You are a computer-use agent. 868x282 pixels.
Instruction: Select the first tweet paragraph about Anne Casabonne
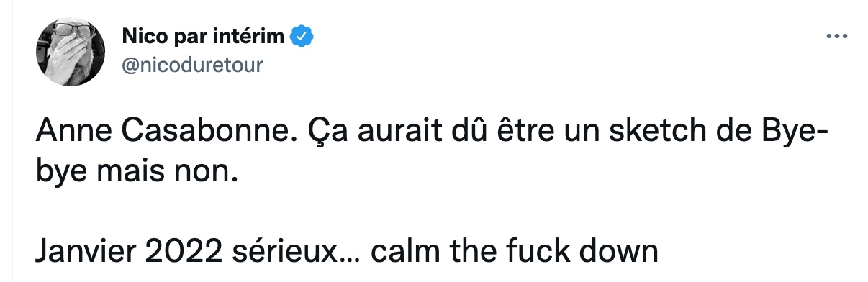[x=433, y=154]
